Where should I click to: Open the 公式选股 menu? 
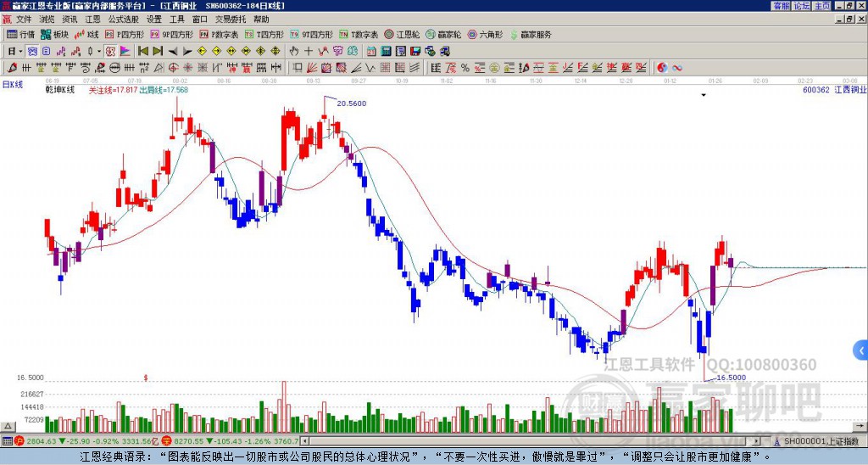124,20
